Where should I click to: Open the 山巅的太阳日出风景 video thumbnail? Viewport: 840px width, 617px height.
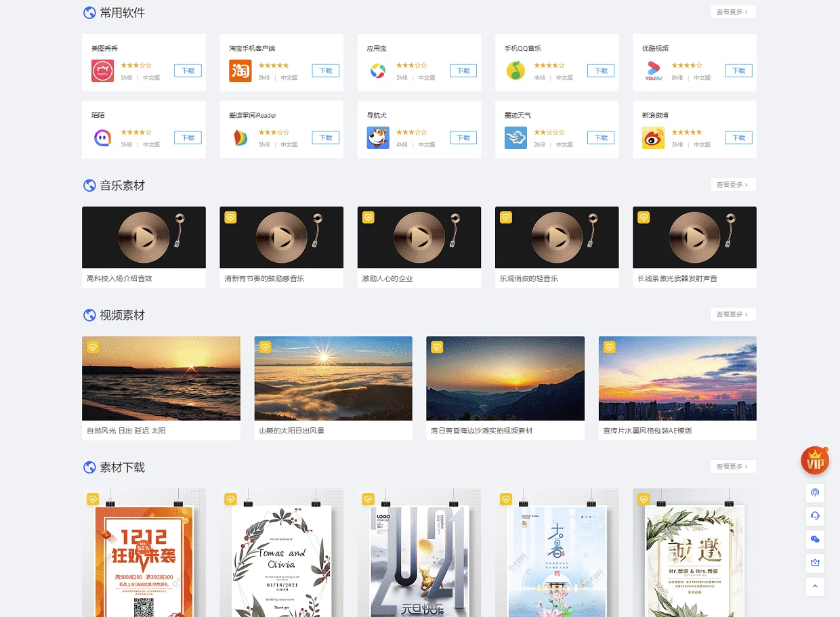pyautogui.click(x=333, y=378)
